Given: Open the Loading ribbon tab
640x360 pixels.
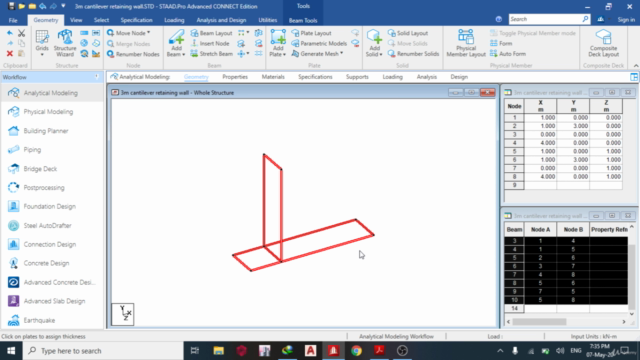Looking at the screenshot, I should tap(174, 20).
